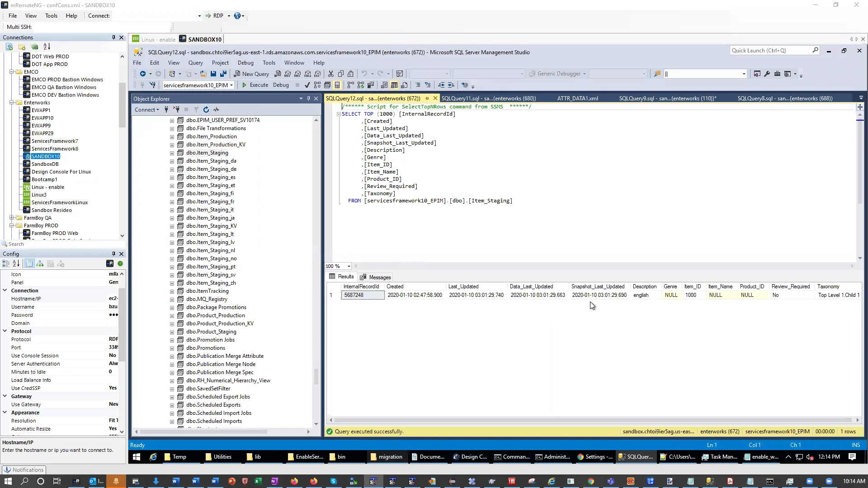This screenshot has height=488, width=868.
Task: Select the Cut icon in SSMS toolbar
Action: point(330,74)
